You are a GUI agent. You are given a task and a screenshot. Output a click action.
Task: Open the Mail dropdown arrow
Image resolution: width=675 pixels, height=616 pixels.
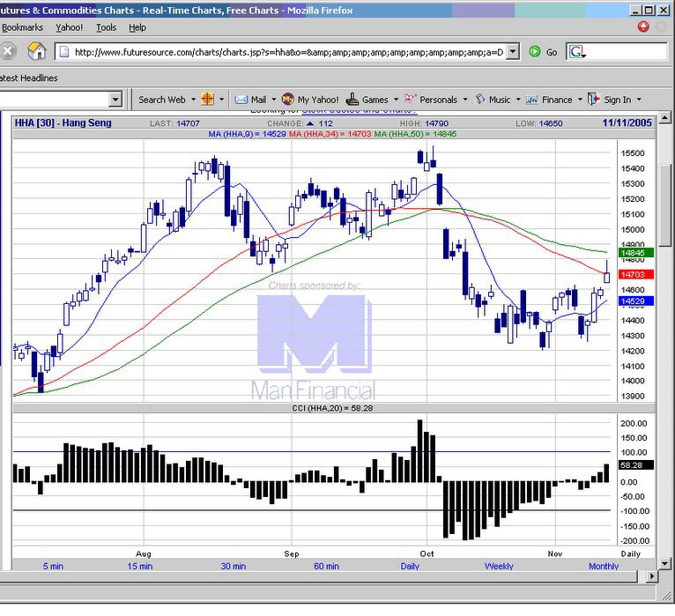273,100
